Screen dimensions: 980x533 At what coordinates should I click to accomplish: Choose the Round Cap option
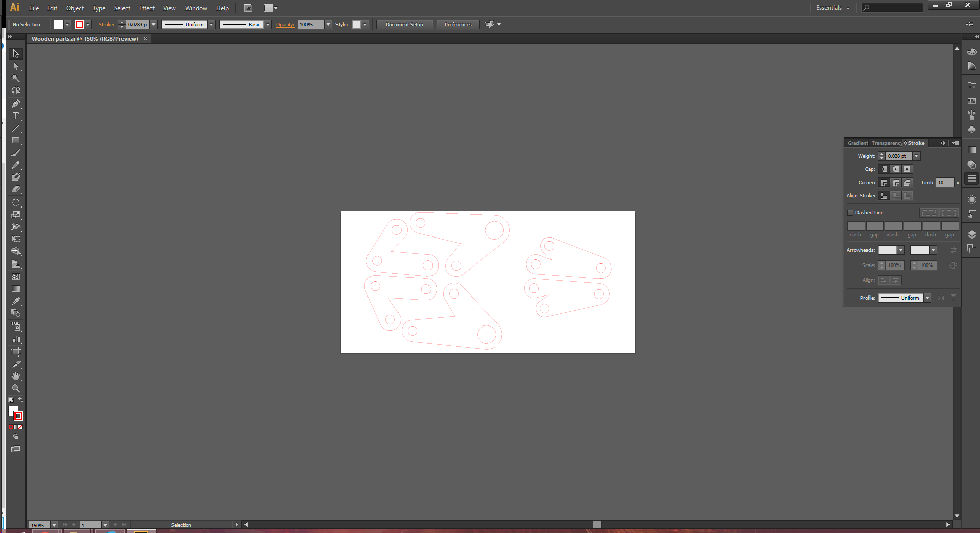pyautogui.click(x=896, y=169)
